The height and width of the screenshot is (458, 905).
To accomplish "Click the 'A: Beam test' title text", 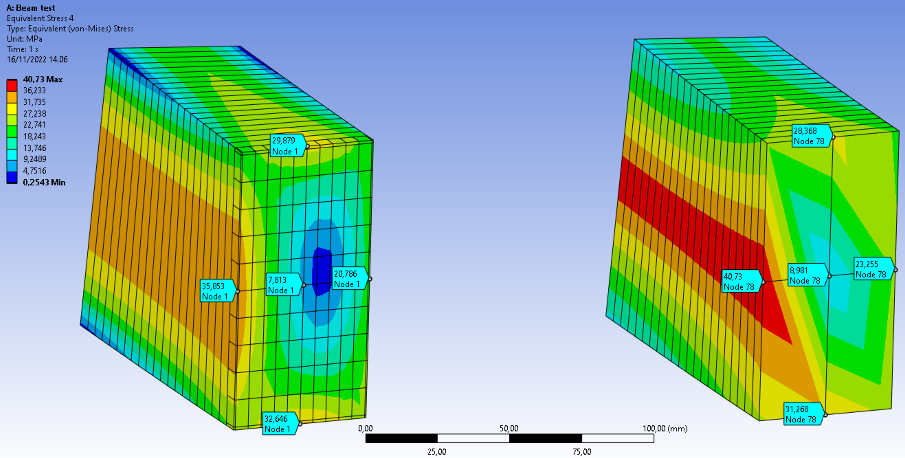I will 31,8.
